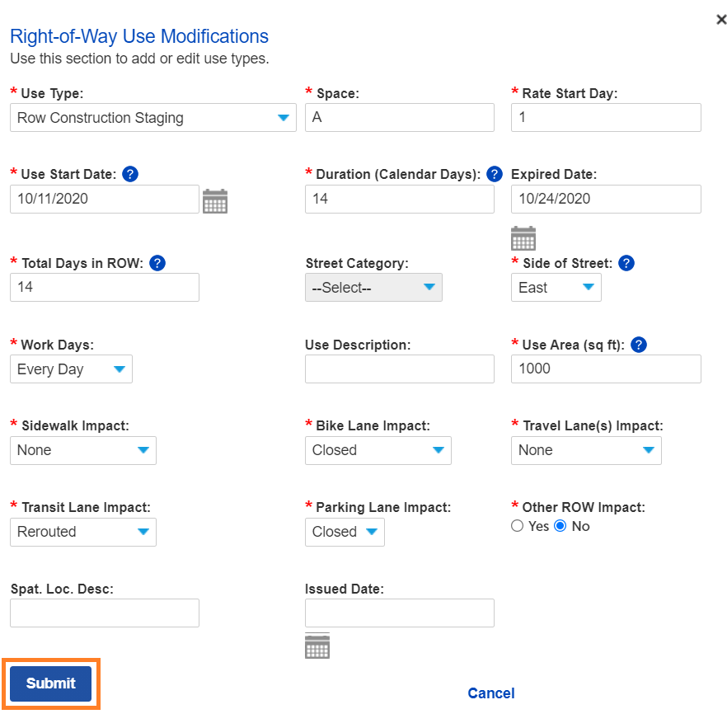
Task: Focus the Spat. Loc. Desc input field
Action: pos(105,613)
